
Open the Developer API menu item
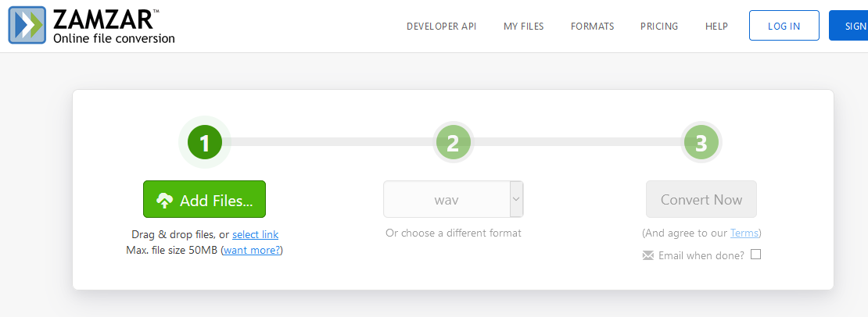point(441,26)
